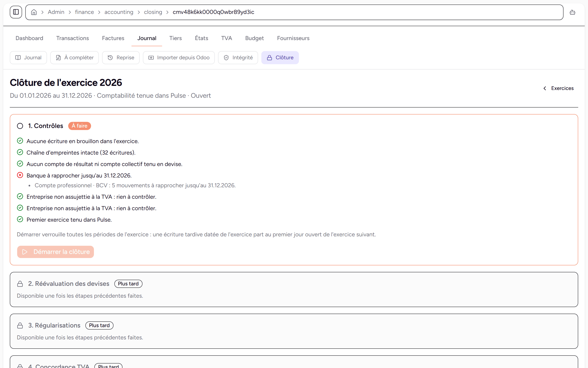
Task: Switch to the Budget tab
Action: (254, 38)
